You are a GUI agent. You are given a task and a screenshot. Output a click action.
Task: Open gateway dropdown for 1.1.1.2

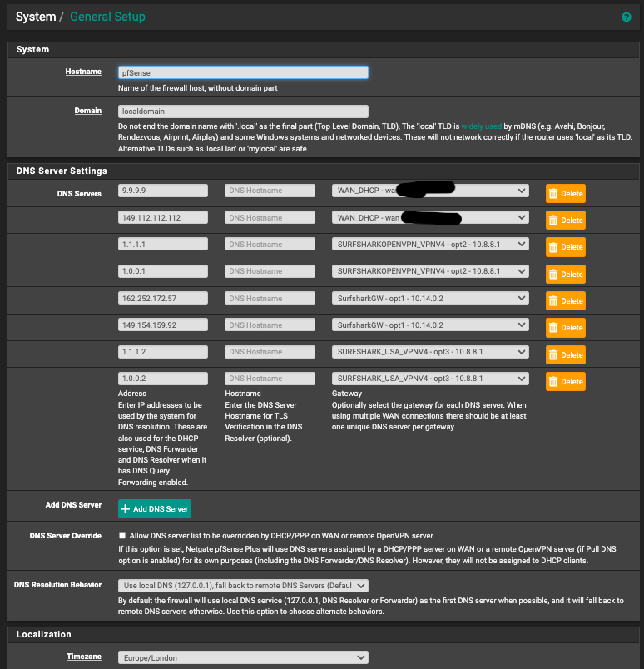pyautogui.click(x=430, y=352)
